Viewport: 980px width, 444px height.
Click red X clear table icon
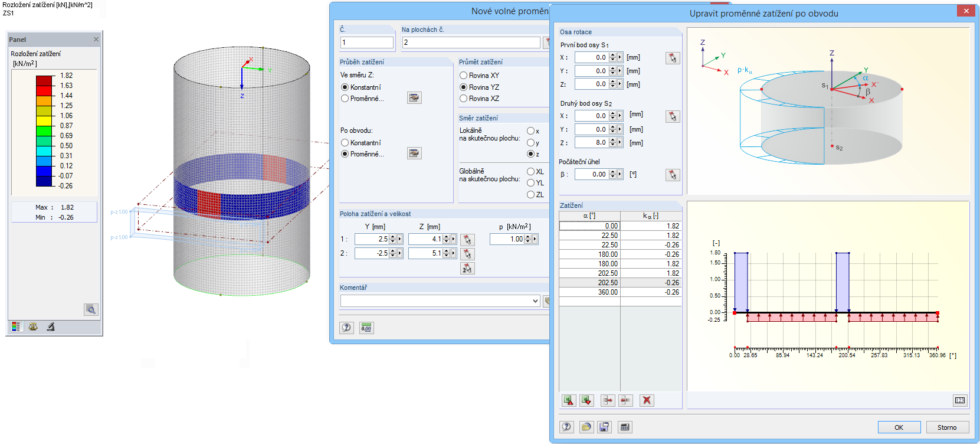[x=647, y=400]
